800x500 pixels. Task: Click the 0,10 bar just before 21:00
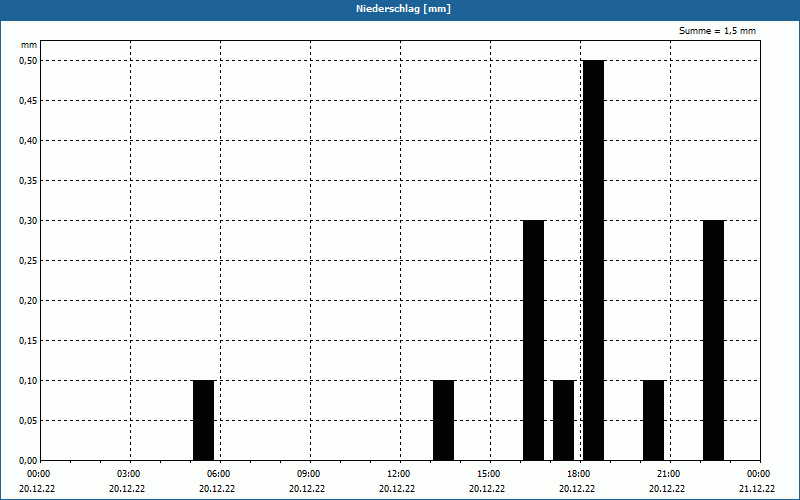(x=654, y=420)
